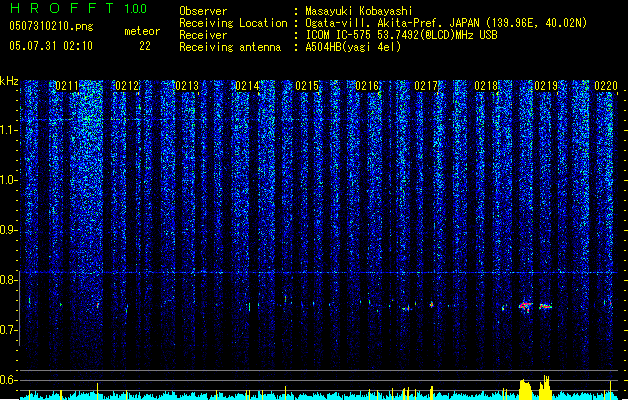Click the HROFFT 1.0.0 title text
629x400 pixels.
click(79, 8)
